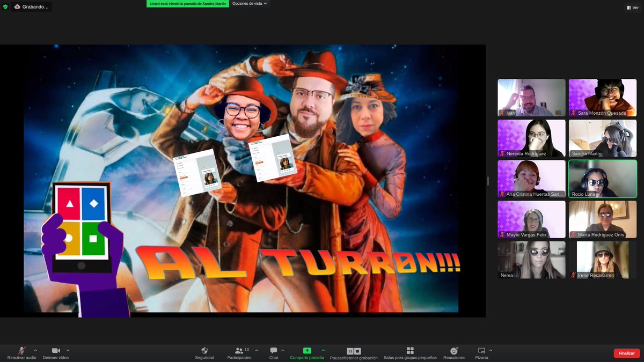Open the Pizarra whiteboard

(481, 353)
